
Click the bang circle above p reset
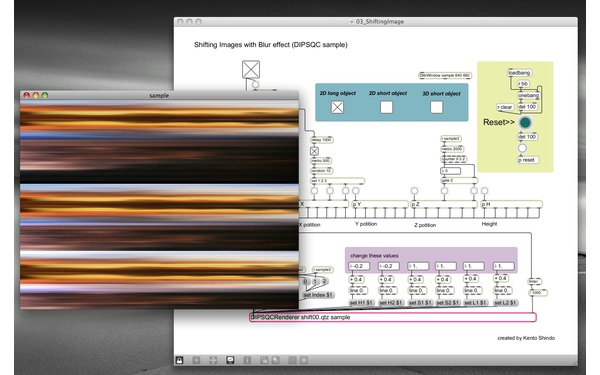[522, 148]
